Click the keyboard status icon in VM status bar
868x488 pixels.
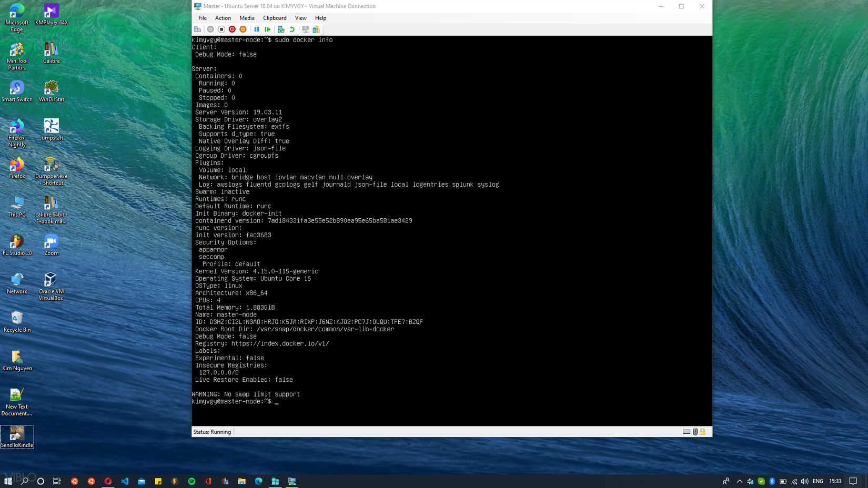point(687,432)
